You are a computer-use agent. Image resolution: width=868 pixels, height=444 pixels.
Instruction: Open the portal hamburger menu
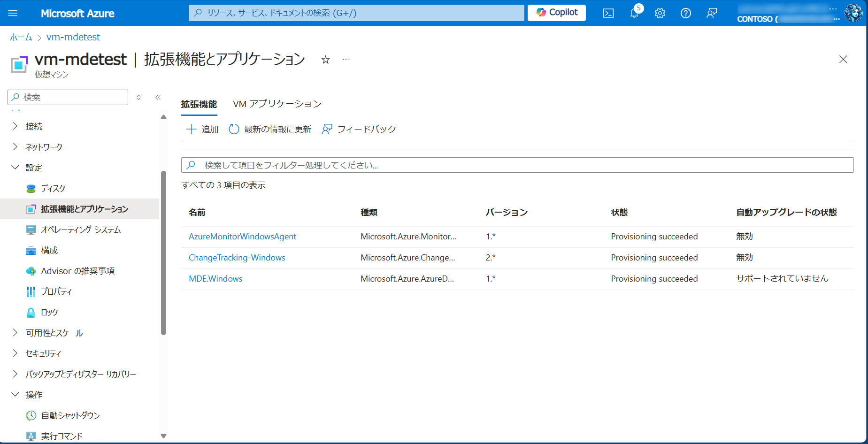(13, 13)
